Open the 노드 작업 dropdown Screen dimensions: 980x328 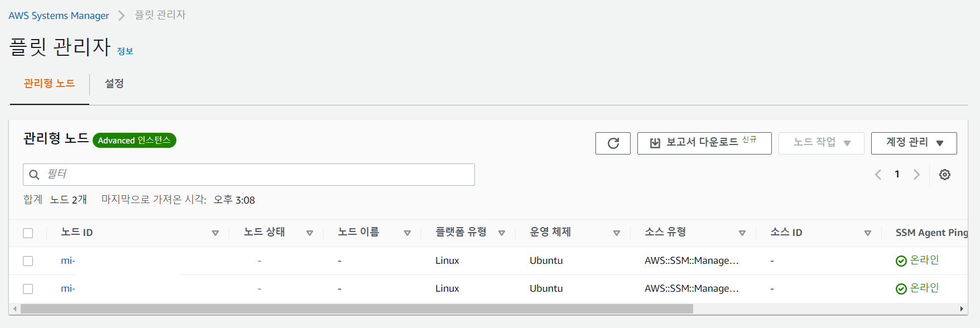pyautogui.click(x=821, y=143)
